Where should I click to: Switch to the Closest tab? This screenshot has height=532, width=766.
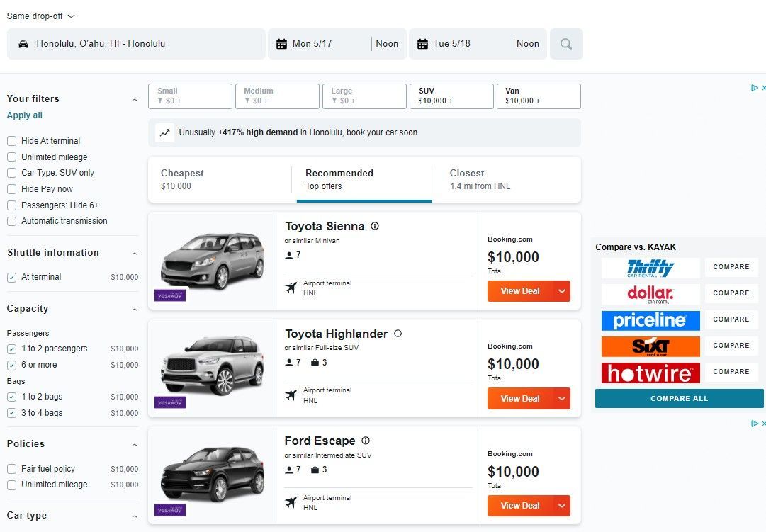508,179
